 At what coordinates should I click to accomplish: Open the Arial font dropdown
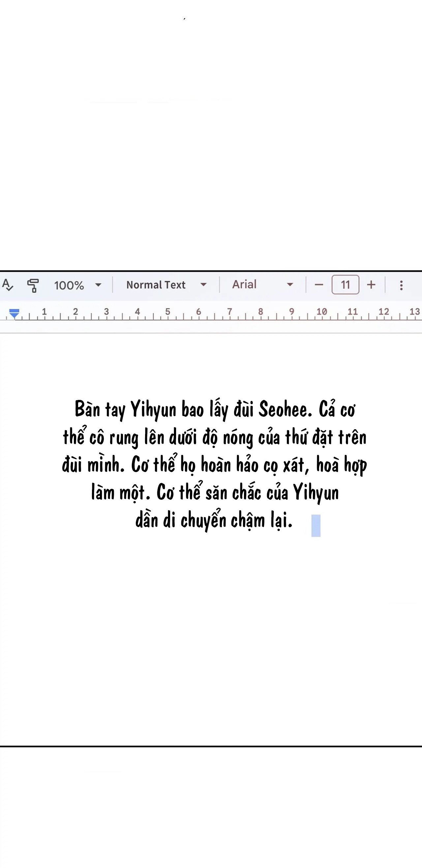click(x=262, y=284)
